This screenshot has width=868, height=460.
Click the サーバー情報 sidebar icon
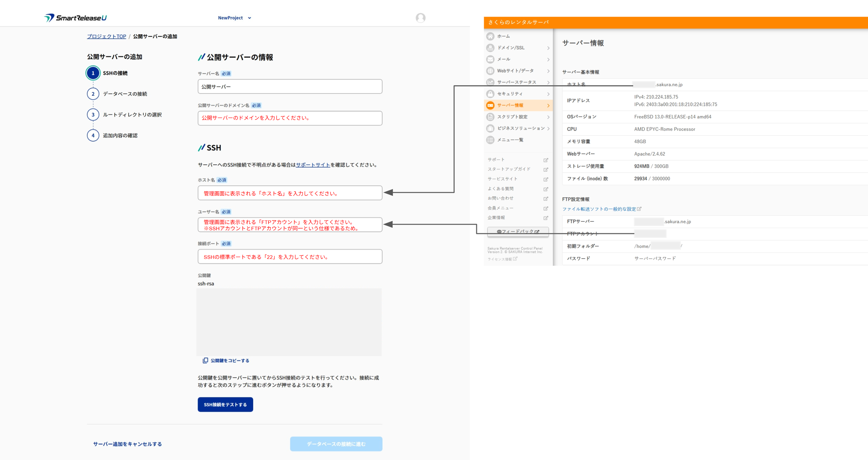pos(490,105)
